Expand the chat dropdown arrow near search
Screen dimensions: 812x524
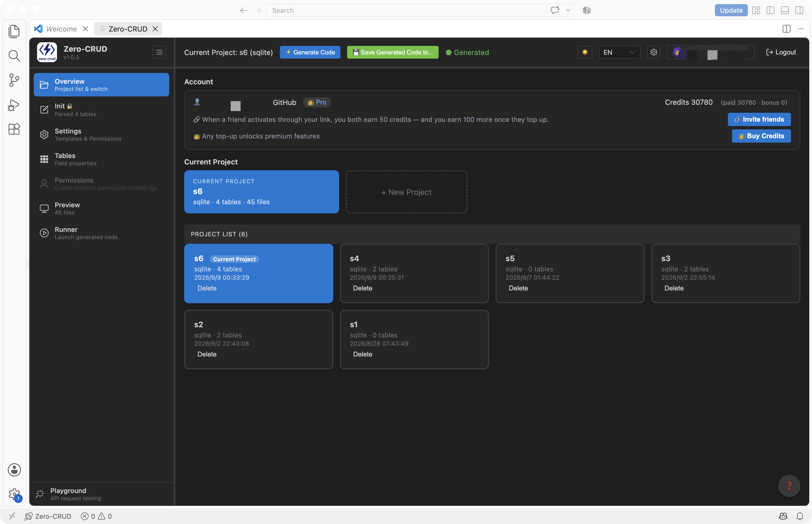tap(568, 10)
